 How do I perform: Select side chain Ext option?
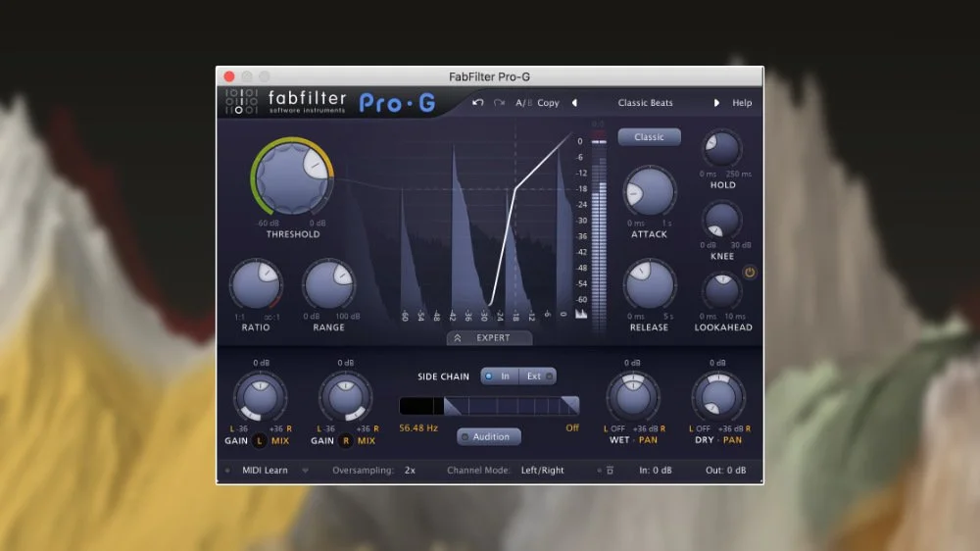(x=537, y=376)
